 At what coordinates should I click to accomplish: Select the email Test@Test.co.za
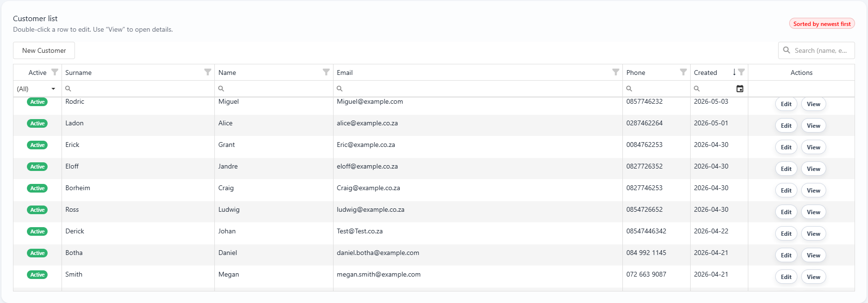(360, 231)
